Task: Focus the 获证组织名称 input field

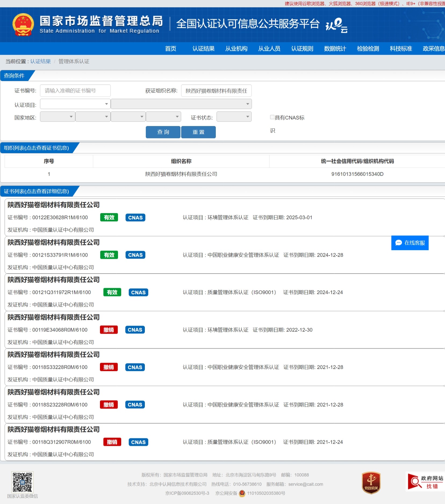Action: click(x=216, y=91)
